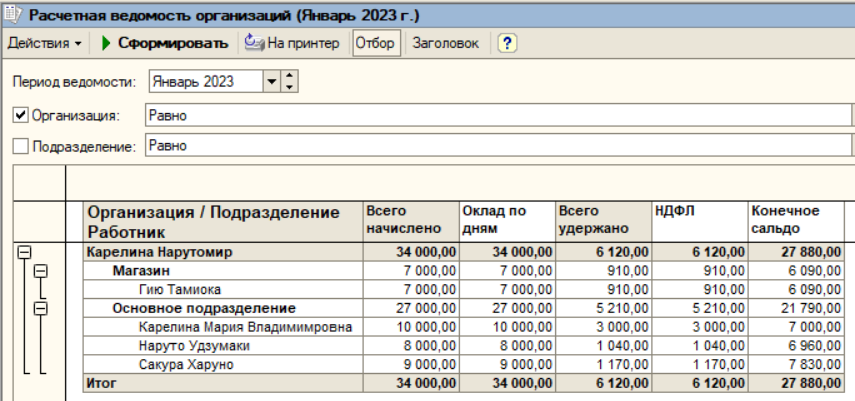Open the Действия menu
The width and height of the screenshot is (855, 401).
click(x=44, y=43)
